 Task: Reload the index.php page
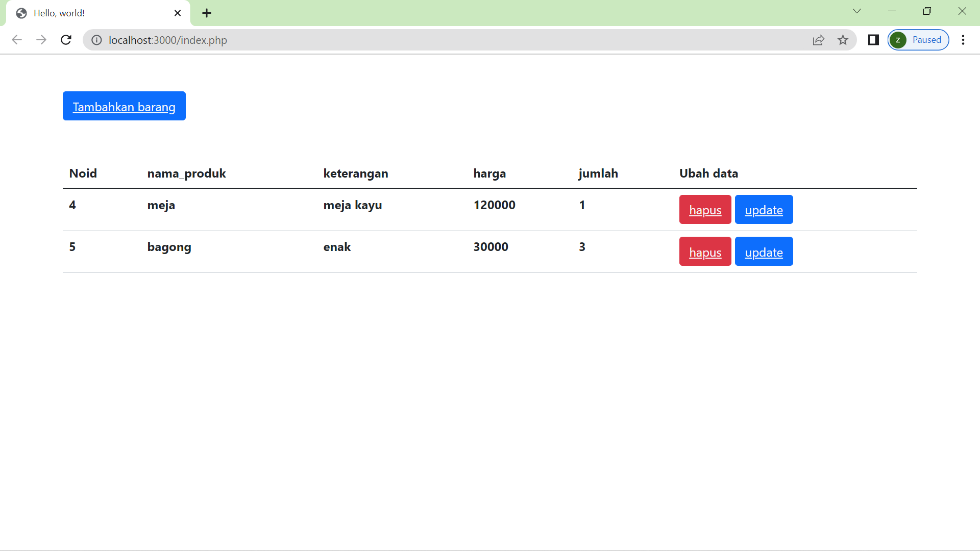click(x=66, y=40)
